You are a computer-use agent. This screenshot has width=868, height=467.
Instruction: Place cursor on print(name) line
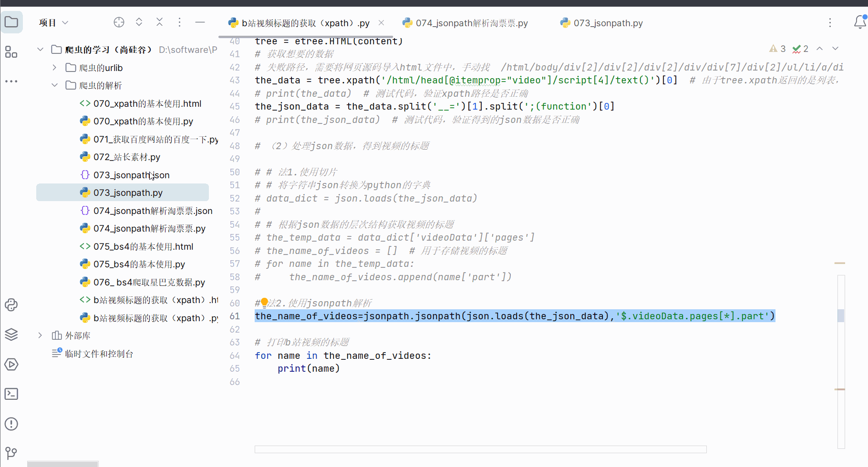pos(309,368)
